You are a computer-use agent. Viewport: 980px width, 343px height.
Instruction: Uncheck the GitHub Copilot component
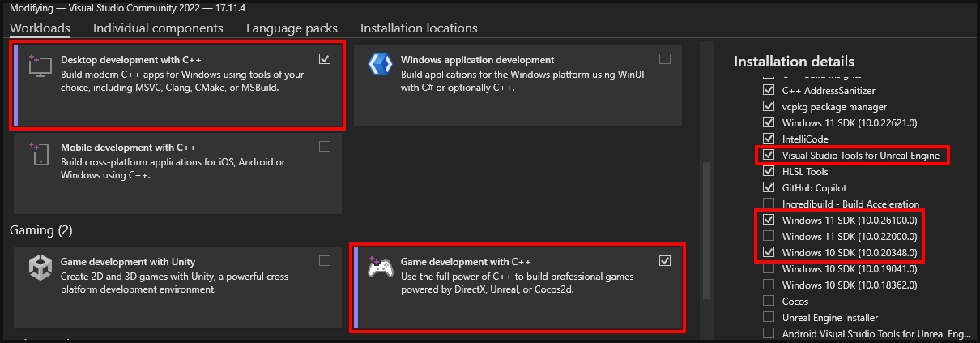coord(769,188)
